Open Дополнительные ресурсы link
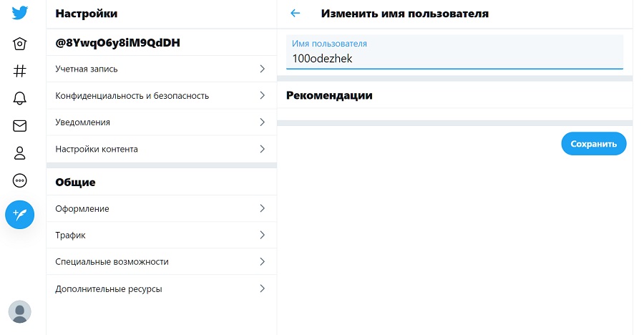The height and width of the screenshot is (335, 644). pos(162,288)
